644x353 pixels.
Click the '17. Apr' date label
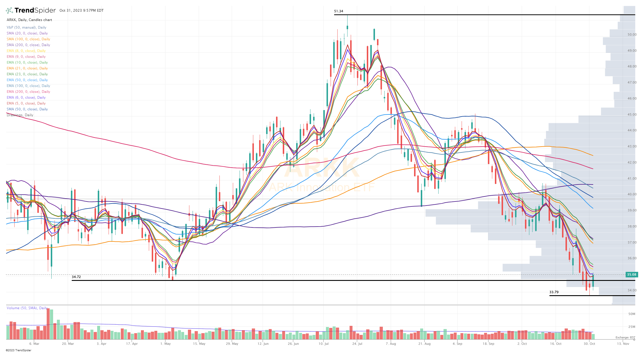tap(132, 344)
